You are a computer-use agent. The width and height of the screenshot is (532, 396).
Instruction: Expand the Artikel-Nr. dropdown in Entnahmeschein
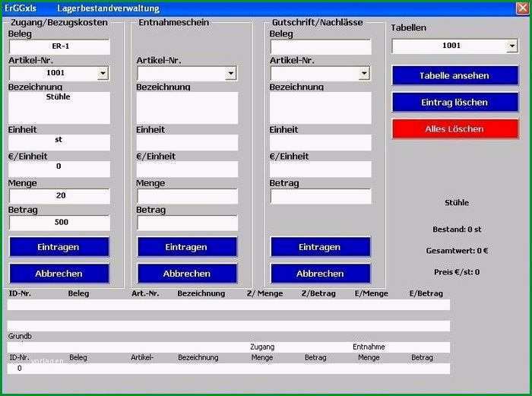pyautogui.click(x=231, y=73)
